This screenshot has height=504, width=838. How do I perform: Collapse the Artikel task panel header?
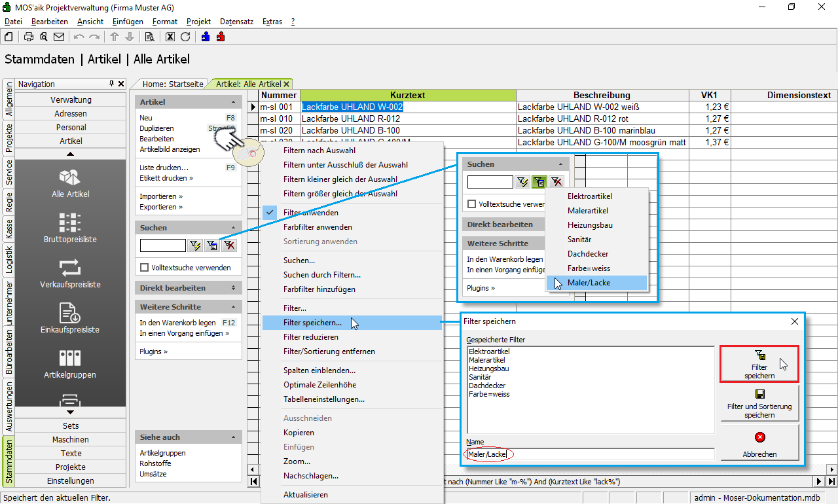click(x=234, y=102)
